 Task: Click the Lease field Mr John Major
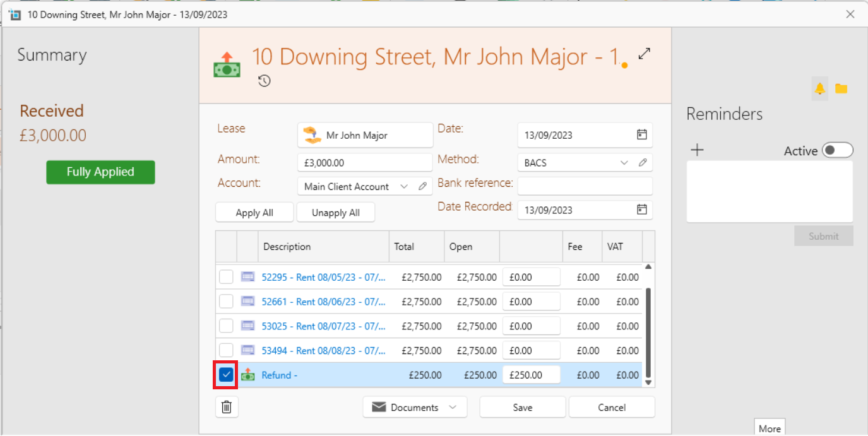pos(365,135)
